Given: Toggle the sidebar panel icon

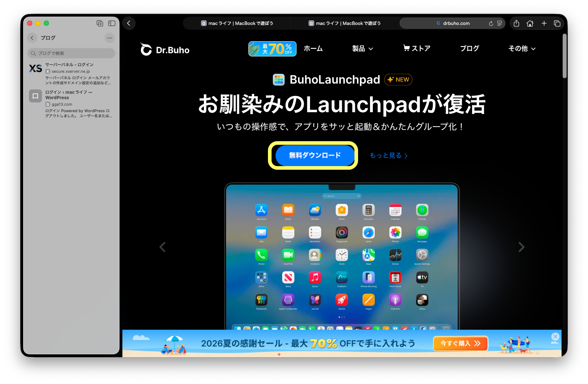Looking at the screenshot, I should pos(112,23).
